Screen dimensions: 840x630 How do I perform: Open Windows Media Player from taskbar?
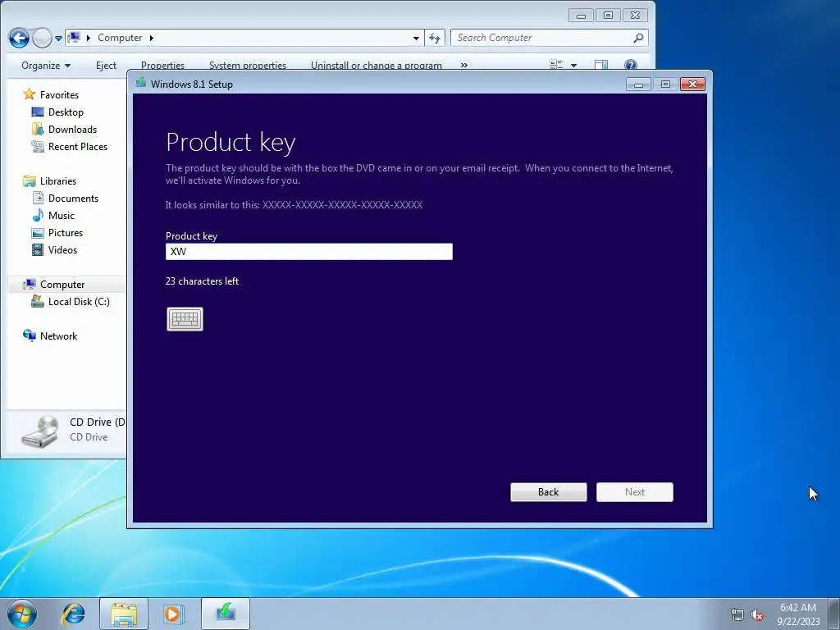click(x=173, y=614)
